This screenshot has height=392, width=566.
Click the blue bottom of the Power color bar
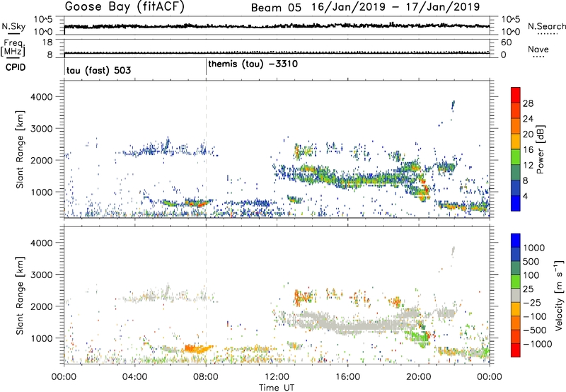pyautogui.click(x=516, y=204)
